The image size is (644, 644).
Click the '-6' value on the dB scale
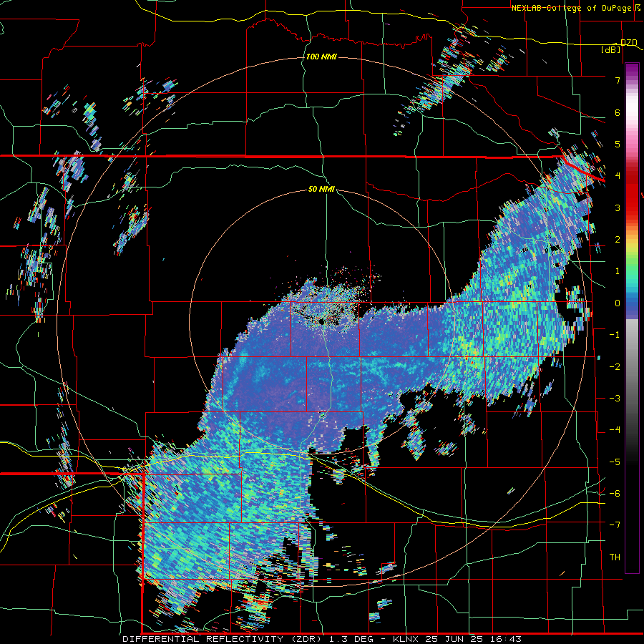pyautogui.click(x=615, y=493)
